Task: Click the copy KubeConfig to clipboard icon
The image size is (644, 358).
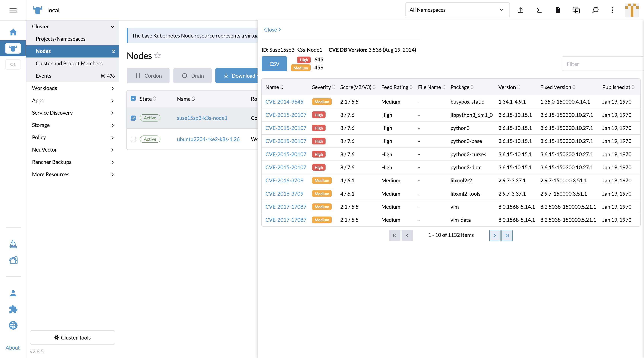Action: click(x=577, y=10)
